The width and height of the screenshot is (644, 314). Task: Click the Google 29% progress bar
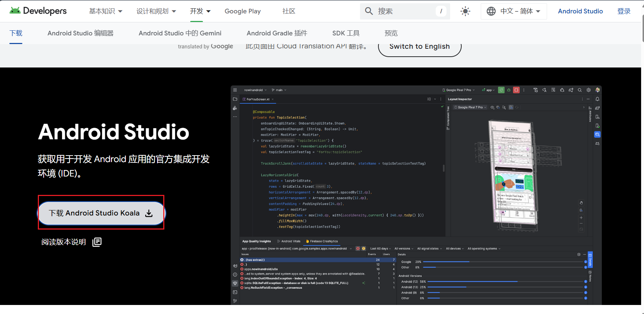(504, 262)
